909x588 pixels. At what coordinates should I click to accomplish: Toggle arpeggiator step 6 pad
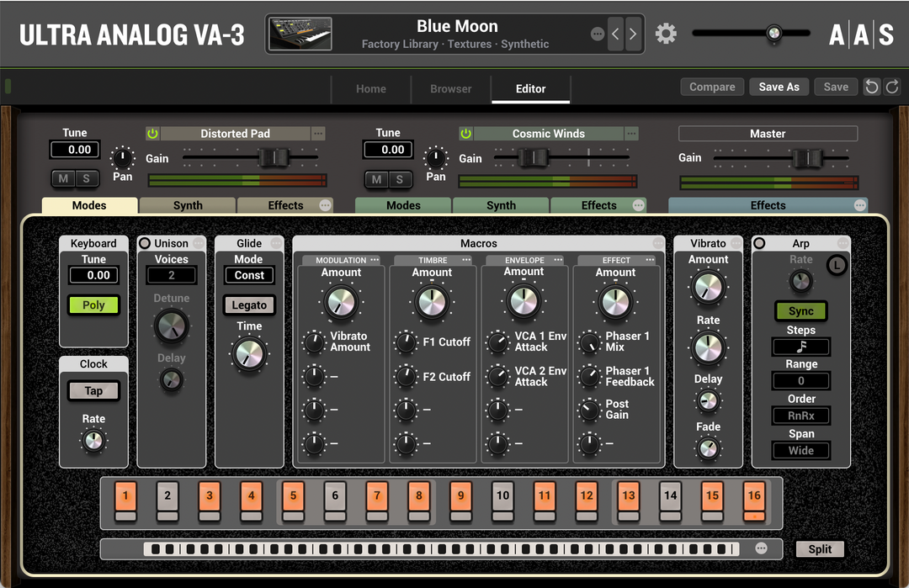(335, 495)
